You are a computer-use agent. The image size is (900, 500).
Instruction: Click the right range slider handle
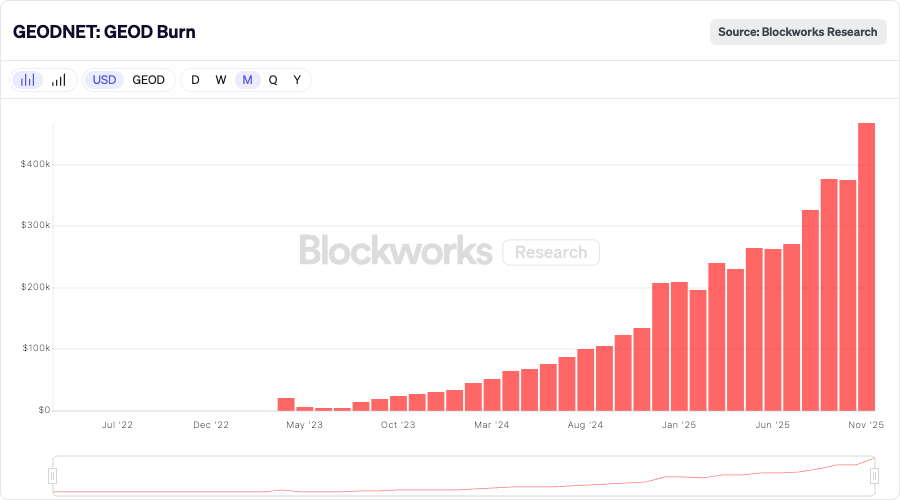(874, 476)
